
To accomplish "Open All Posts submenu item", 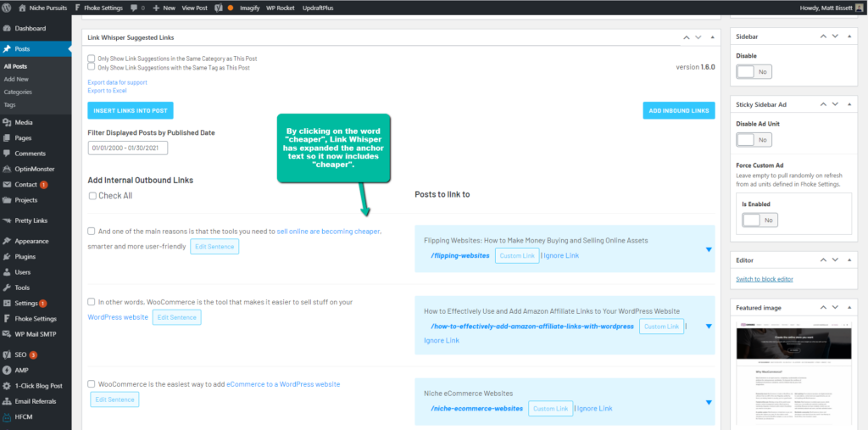I will [x=15, y=66].
